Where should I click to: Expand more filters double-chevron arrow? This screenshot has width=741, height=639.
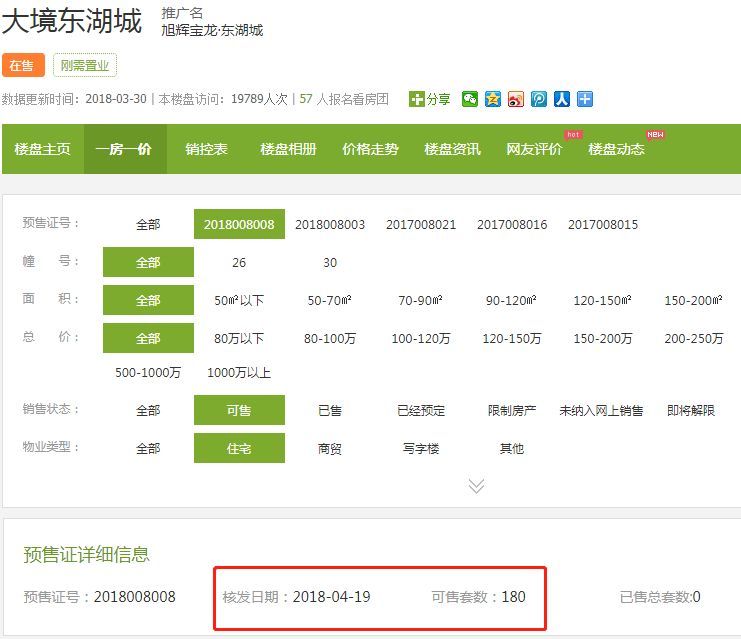tap(476, 486)
